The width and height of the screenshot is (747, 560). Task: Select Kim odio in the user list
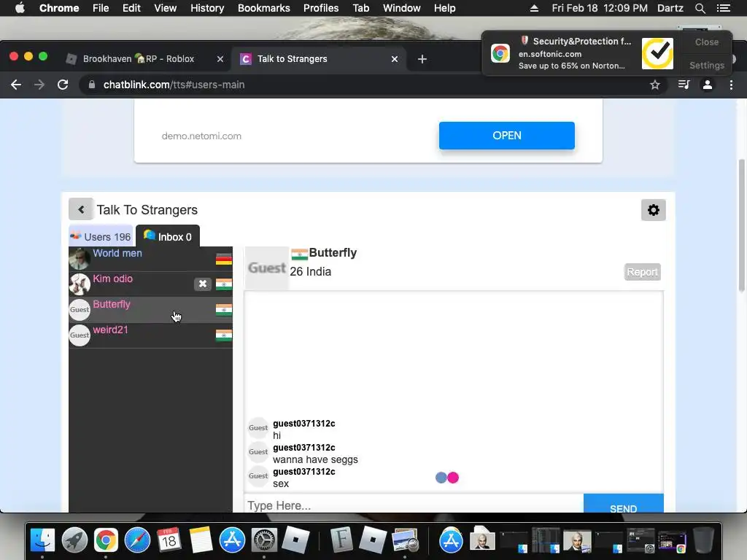point(150,284)
